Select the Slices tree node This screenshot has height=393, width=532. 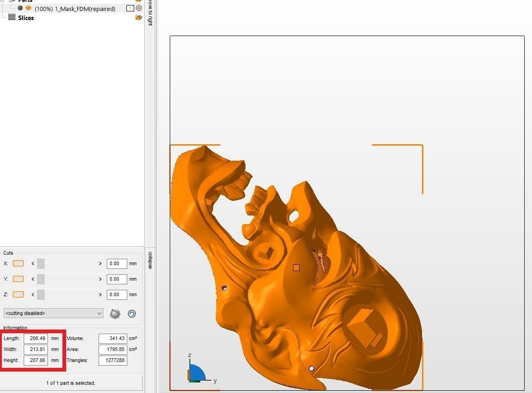pyautogui.click(x=26, y=18)
